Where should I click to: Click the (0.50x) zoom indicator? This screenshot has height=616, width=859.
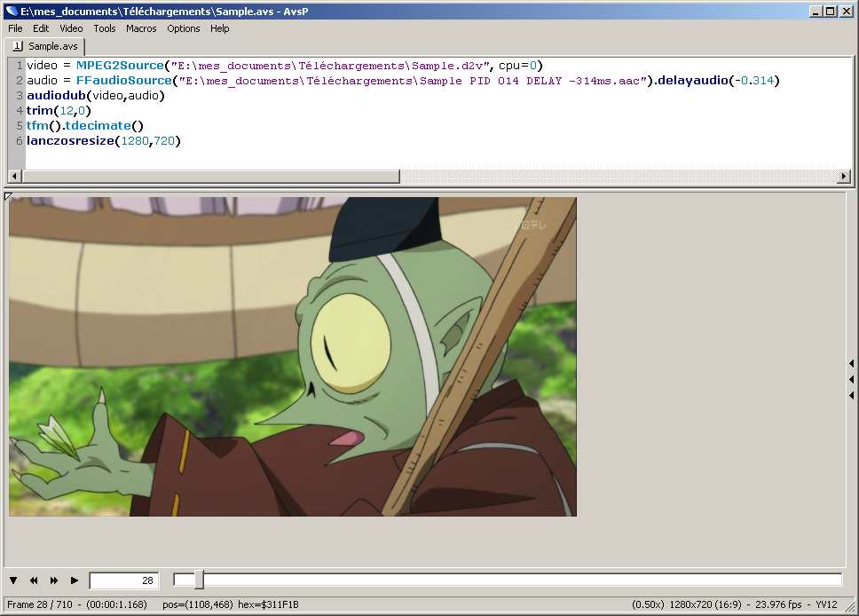point(648,604)
